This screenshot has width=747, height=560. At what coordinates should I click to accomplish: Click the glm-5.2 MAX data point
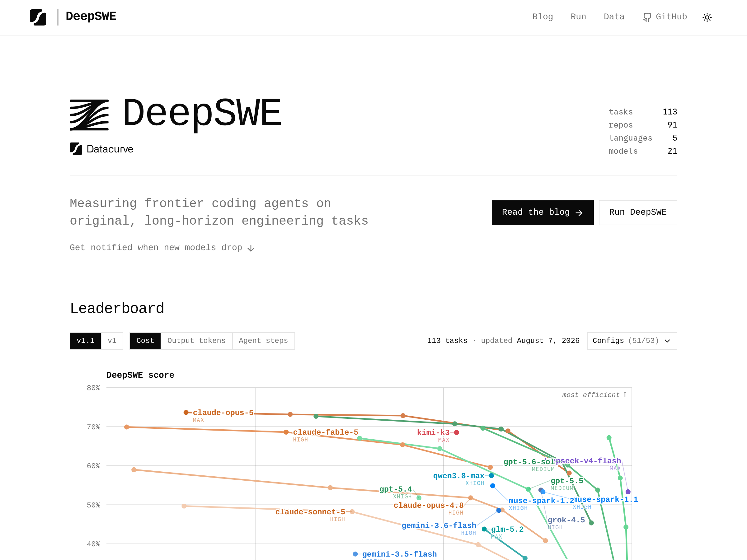tap(484, 529)
